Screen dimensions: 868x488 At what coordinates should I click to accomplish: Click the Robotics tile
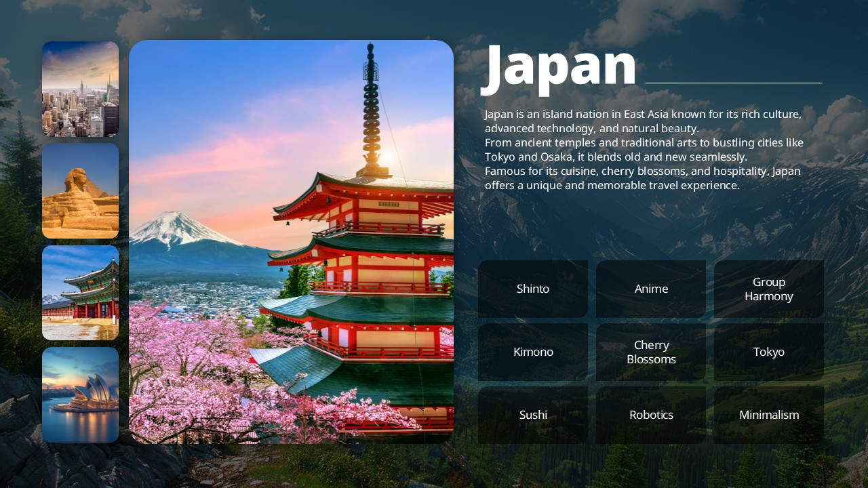[x=651, y=415]
